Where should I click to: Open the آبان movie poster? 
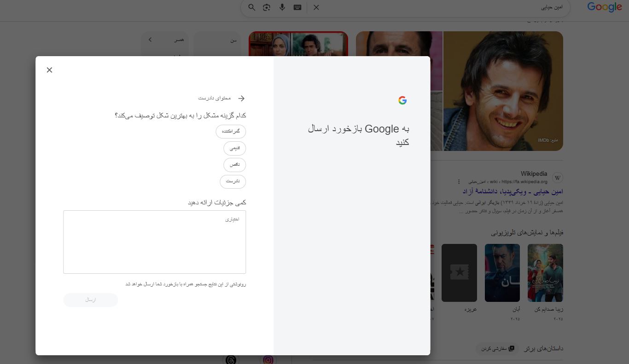(502, 273)
